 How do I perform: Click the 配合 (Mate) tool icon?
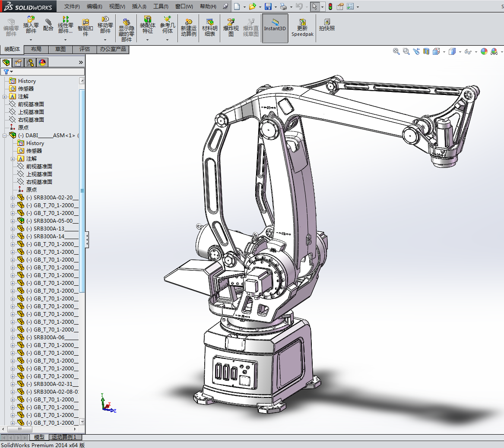click(x=48, y=25)
